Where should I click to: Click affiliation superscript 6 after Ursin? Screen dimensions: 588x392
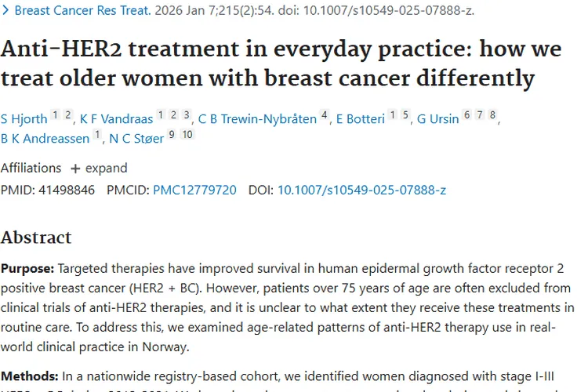pos(466,116)
